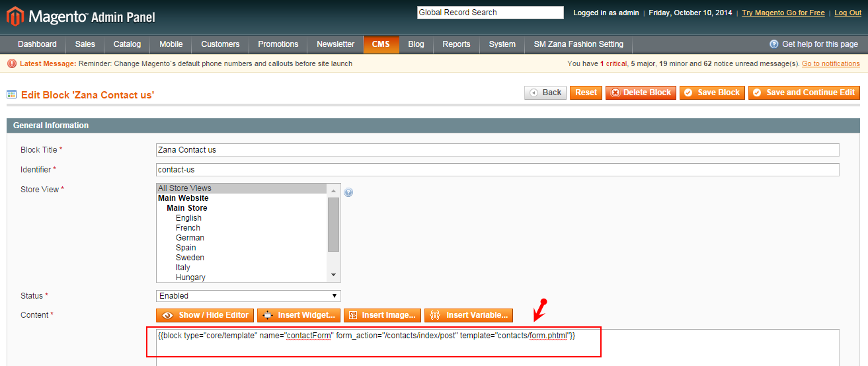The height and width of the screenshot is (366, 868).
Task: Click the Edit Block grid icon
Action: click(12, 94)
